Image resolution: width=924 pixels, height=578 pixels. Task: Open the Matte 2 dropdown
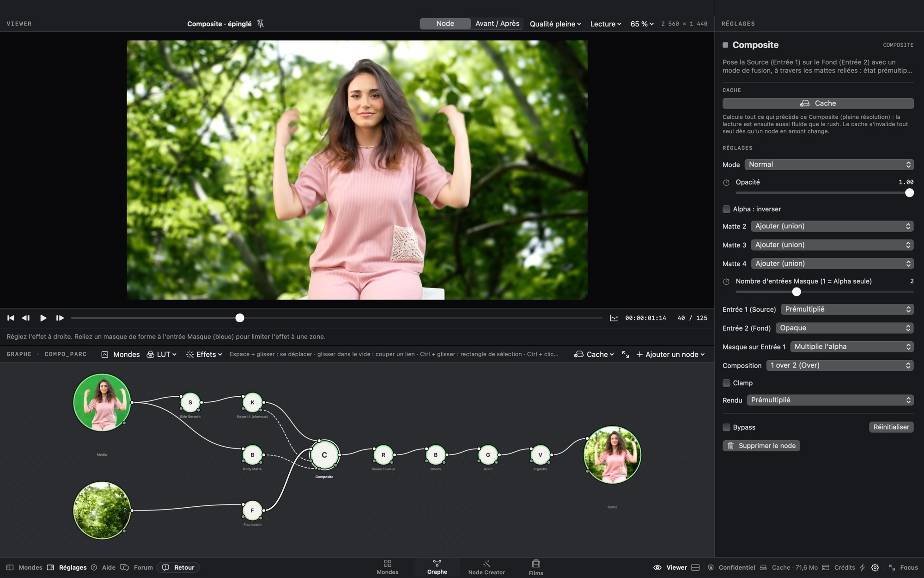[x=832, y=226]
